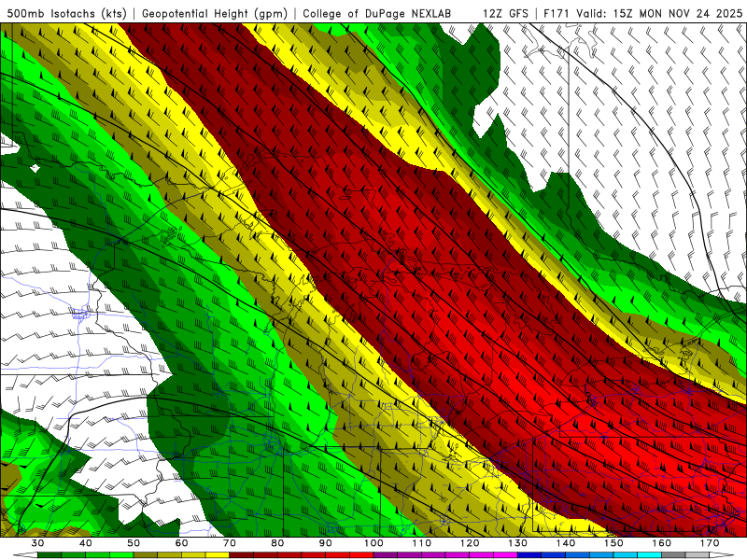Click the bright yellow legend swatch ending at 70
Viewport: 747px width, 560px height.
218,554
